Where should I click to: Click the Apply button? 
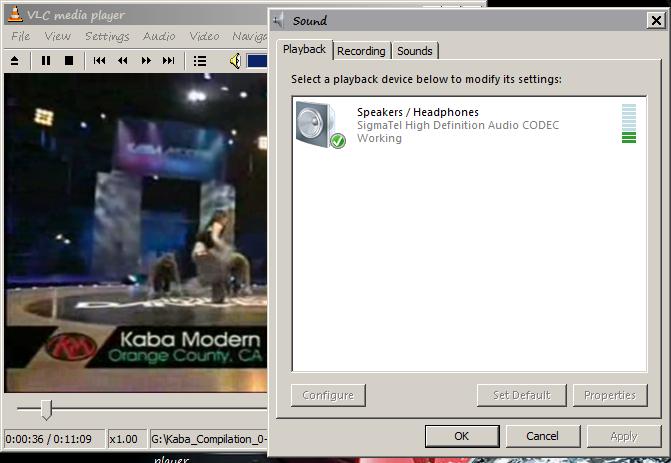(624, 436)
